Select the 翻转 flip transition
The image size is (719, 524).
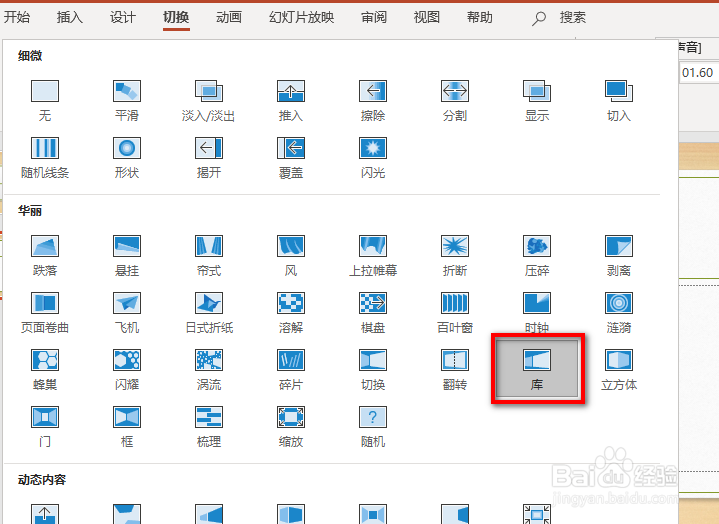pyautogui.click(x=455, y=370)
